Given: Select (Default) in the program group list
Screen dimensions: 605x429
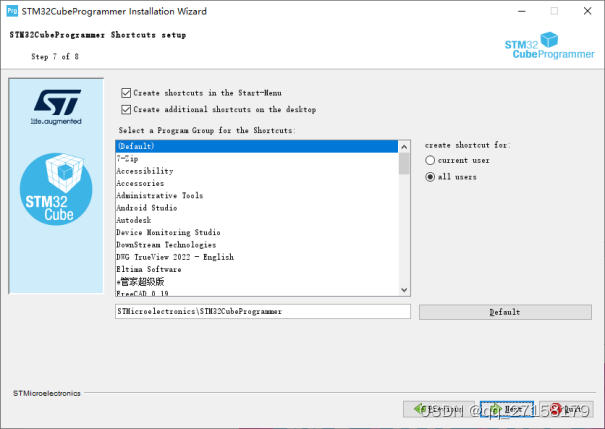Looking at the screenshot, I should click(x=257, y=146).
